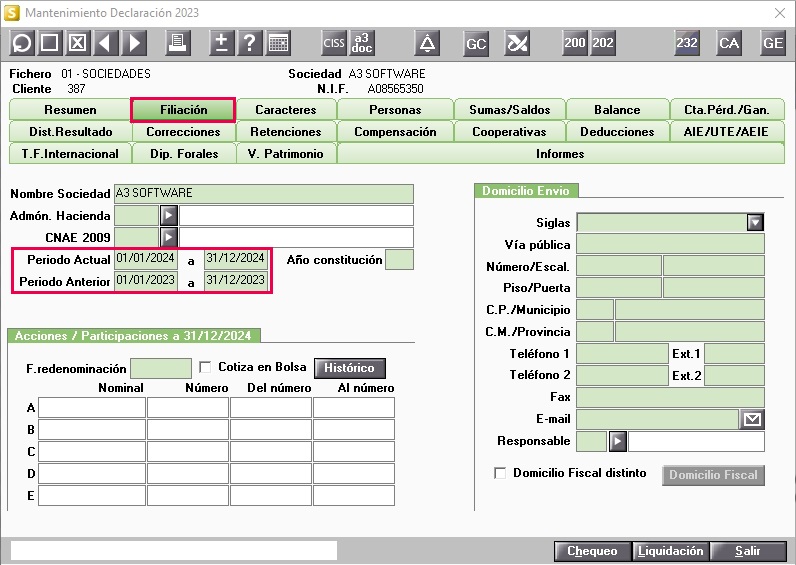Click the printer icon in toolbar
796x565 pixels.
click(178, 43)
